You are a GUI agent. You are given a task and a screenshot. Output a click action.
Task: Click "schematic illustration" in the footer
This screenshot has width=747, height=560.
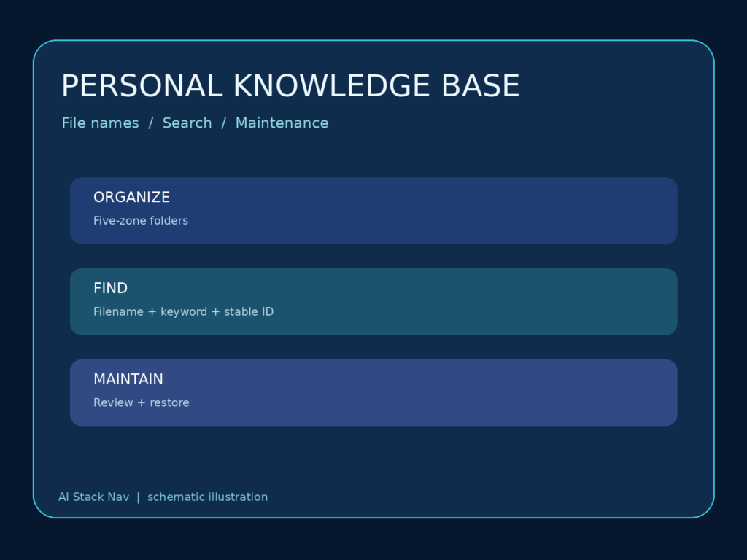(x=208, y=497)
